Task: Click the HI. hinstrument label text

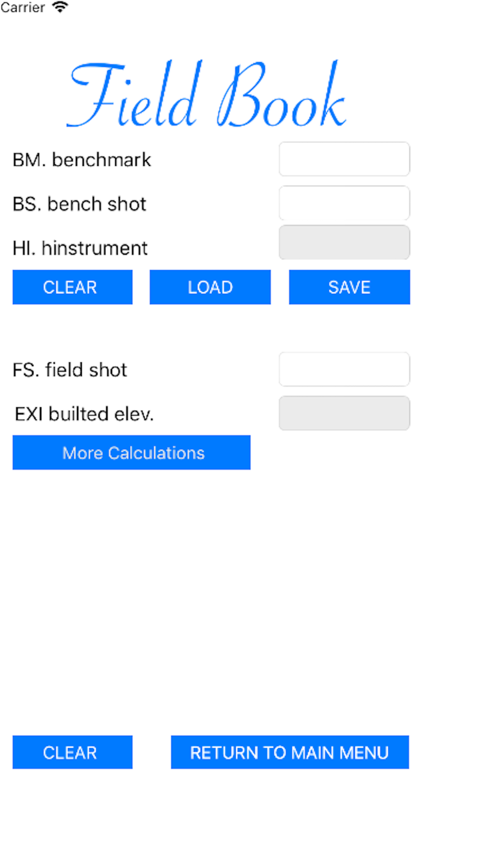Action: (80, 248)
